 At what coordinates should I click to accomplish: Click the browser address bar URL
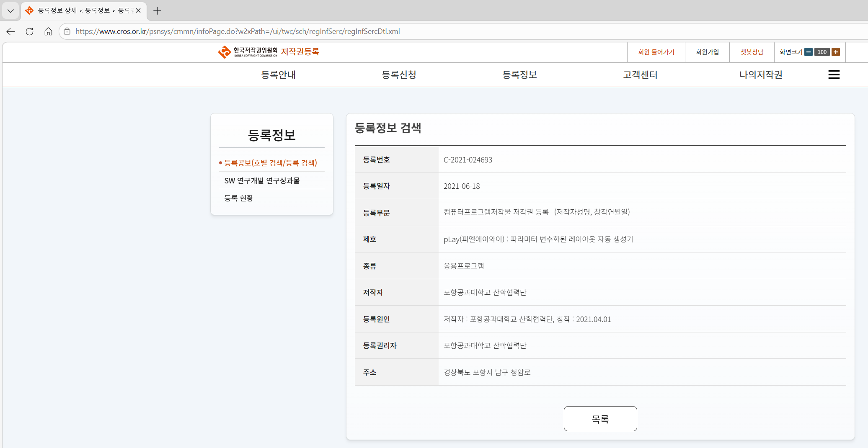coord(238,31)
